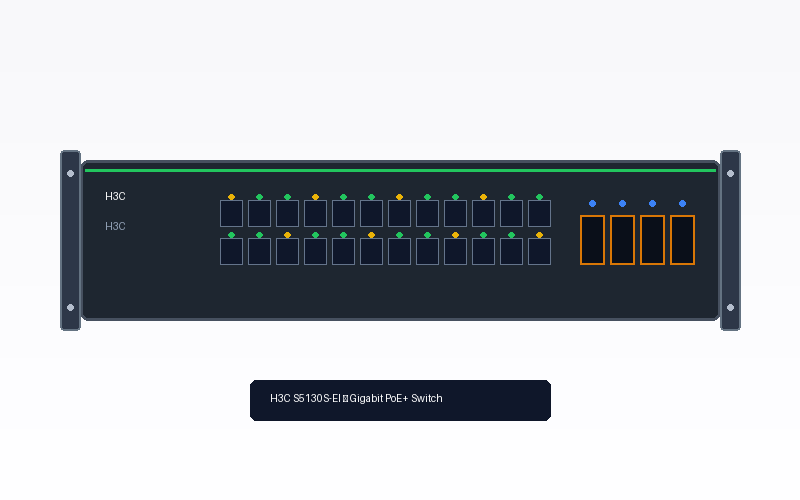
Task: Select the twelfth Ethernet port in the top row
Action: tap(539, 213)
